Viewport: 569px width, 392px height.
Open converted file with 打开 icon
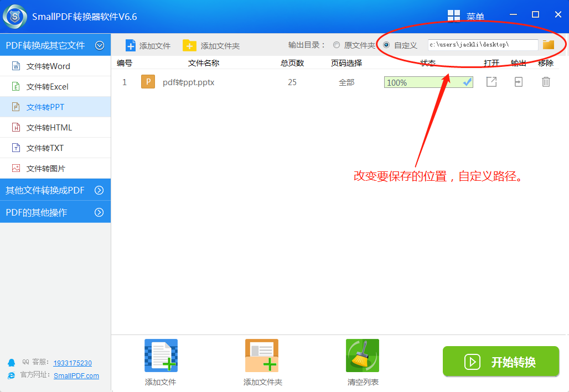click(492, 82)
